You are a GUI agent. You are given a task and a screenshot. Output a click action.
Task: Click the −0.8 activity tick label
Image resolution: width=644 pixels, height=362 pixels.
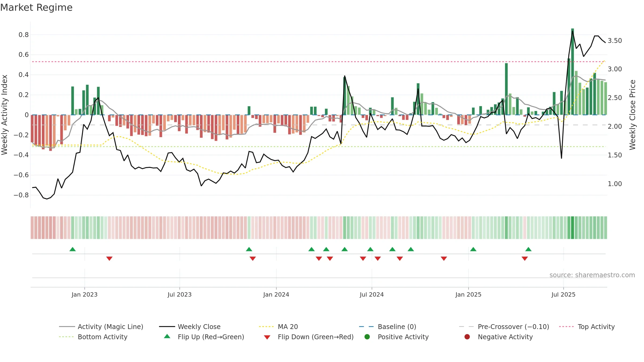(x=21, y=195)
